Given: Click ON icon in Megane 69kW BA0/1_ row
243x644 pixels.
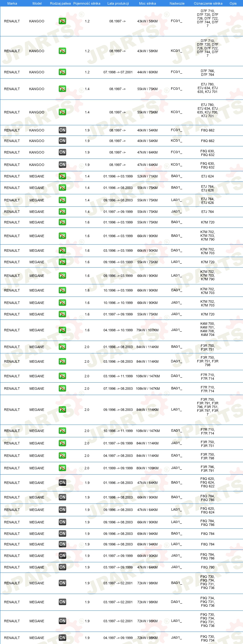Looking at the screenshot, I should pos(62,534).
